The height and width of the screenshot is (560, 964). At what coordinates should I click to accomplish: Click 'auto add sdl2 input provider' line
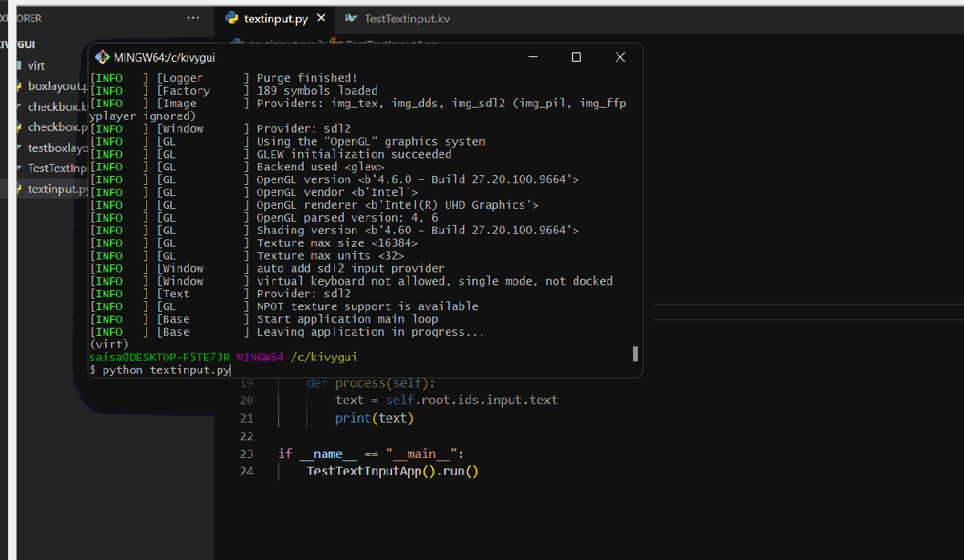coord(350,268)
